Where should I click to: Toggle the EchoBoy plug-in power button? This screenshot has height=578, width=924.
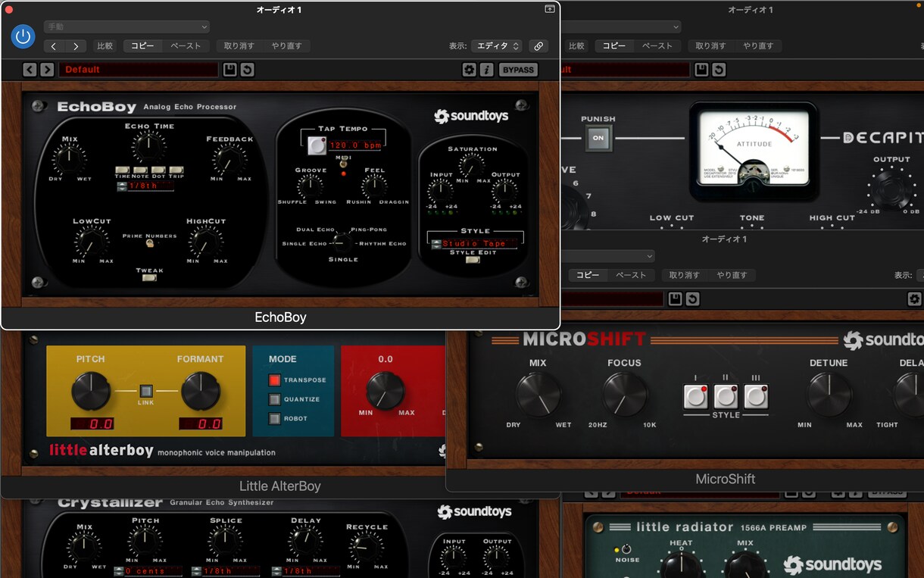coord(23,35)
